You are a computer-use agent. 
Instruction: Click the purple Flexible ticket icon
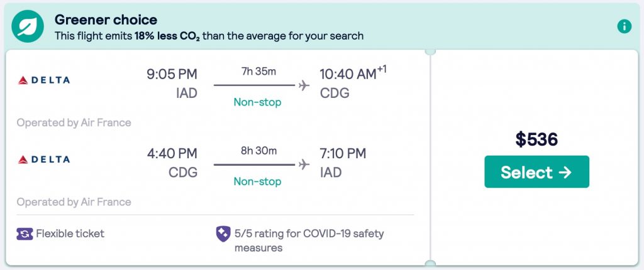pos(24,234)
